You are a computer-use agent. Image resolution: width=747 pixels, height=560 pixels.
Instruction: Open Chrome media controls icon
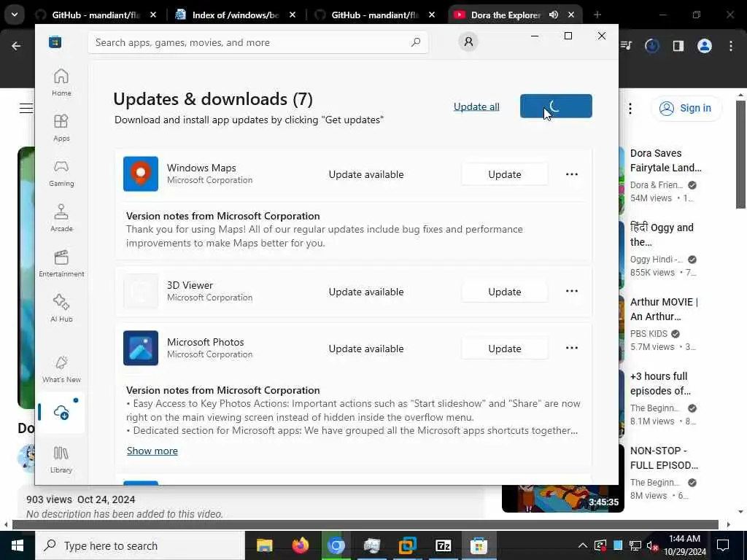click(x=627, y=46)
